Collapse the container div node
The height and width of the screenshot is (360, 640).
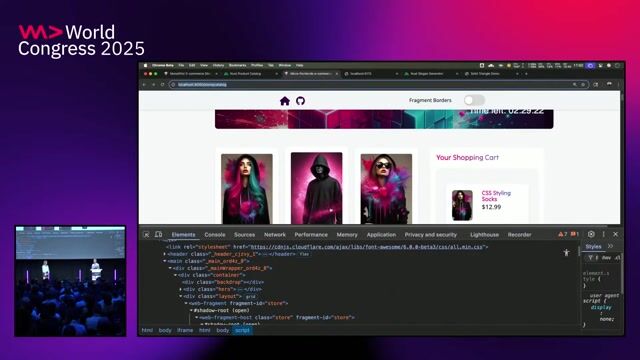point(176,275)
